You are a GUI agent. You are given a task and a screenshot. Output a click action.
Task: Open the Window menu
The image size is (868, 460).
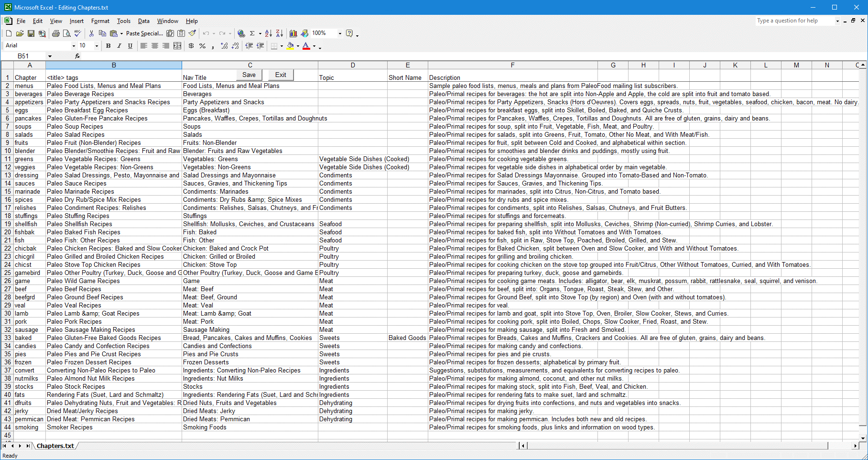[x=168, y=21]
